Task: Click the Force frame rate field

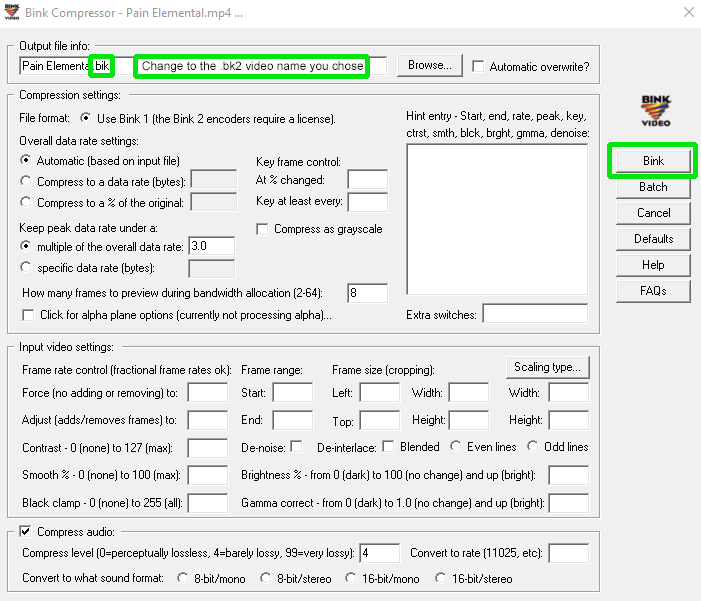Action: (x=207, y=393)
